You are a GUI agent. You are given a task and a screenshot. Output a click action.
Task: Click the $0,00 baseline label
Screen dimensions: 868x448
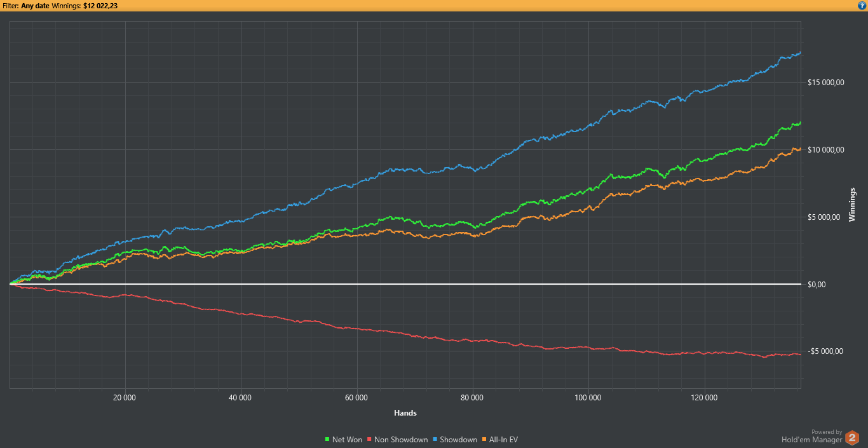click(817, 285)
